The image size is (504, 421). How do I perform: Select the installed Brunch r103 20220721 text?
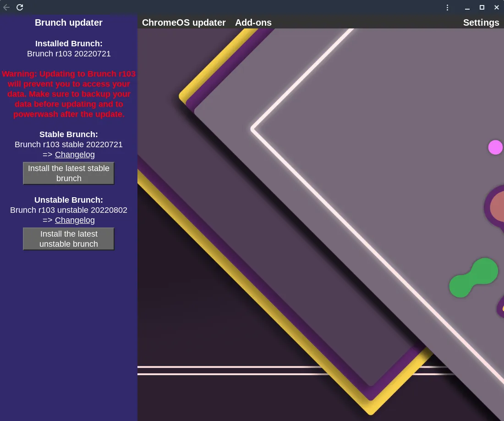click(69, 54)
